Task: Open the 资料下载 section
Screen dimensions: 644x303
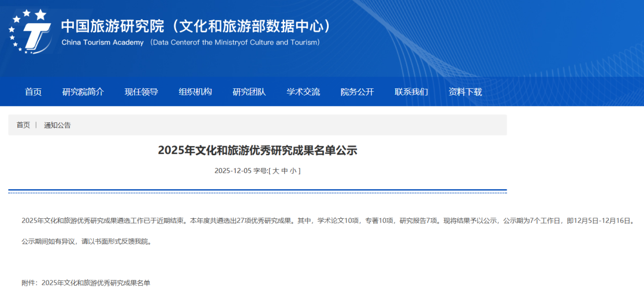Action: pyautogui.click(x=465, y=92)
